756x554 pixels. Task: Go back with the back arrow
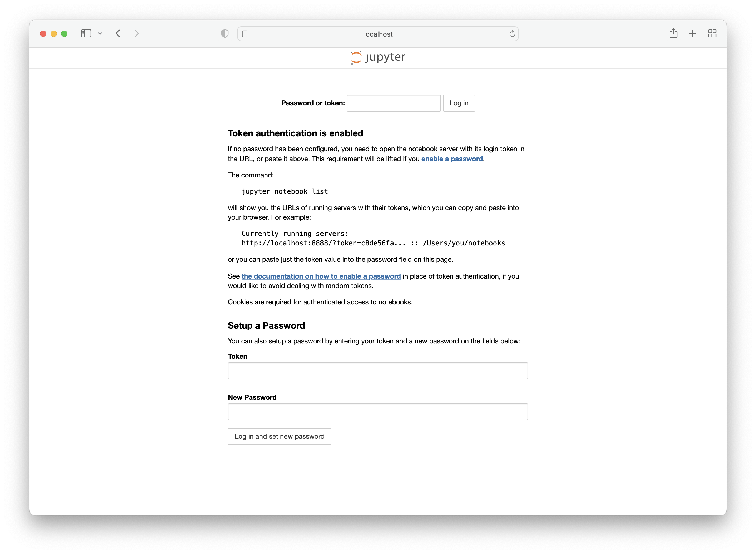(x=118, y=33)
